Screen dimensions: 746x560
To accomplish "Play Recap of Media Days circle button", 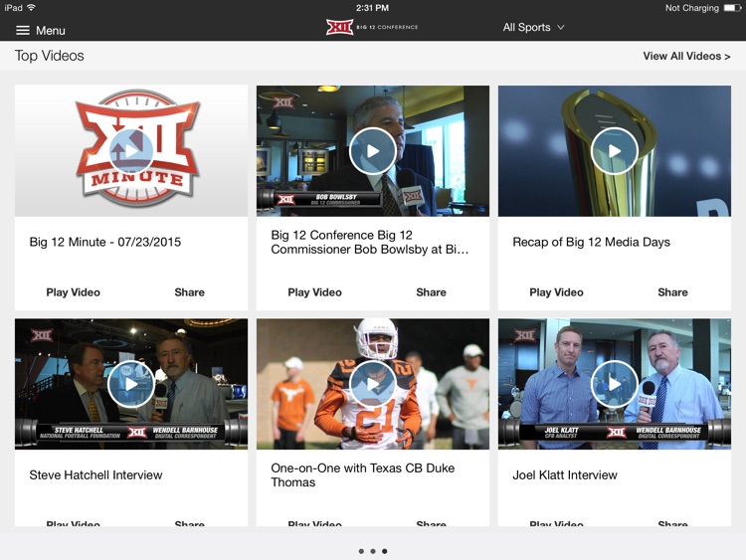I will pos(615,151).
